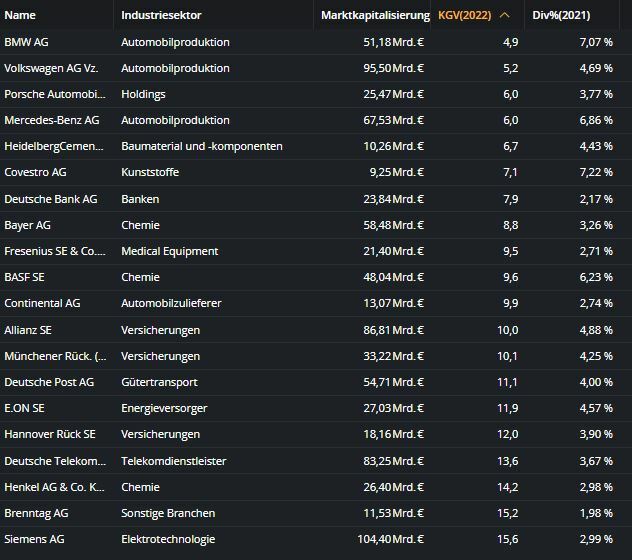The width and height of the screenshot is (632, 560).
Task: Select Porsche Automobi... row name
Action: (55, 94)
